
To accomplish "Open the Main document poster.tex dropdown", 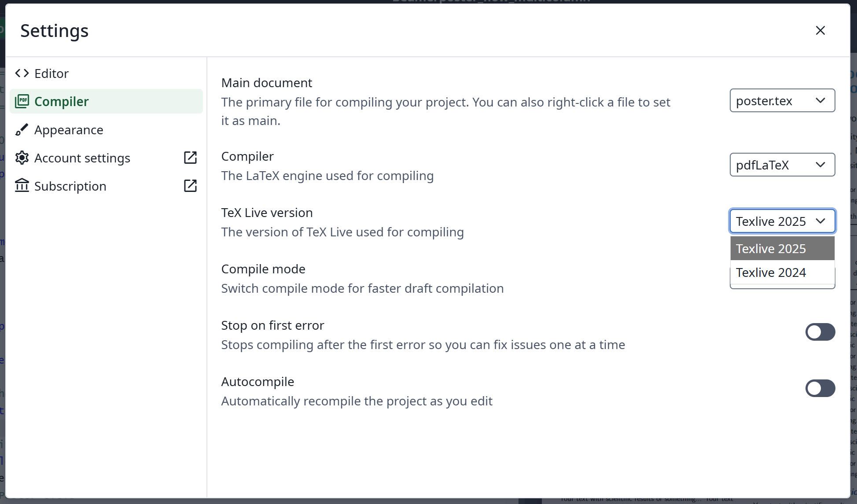I will (x=782, y=101).
